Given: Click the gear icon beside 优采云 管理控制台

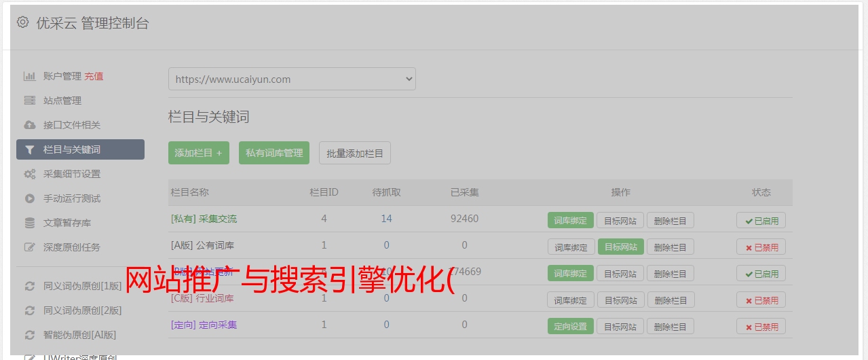Looking at the screenshot, I should tap(23, 22).
